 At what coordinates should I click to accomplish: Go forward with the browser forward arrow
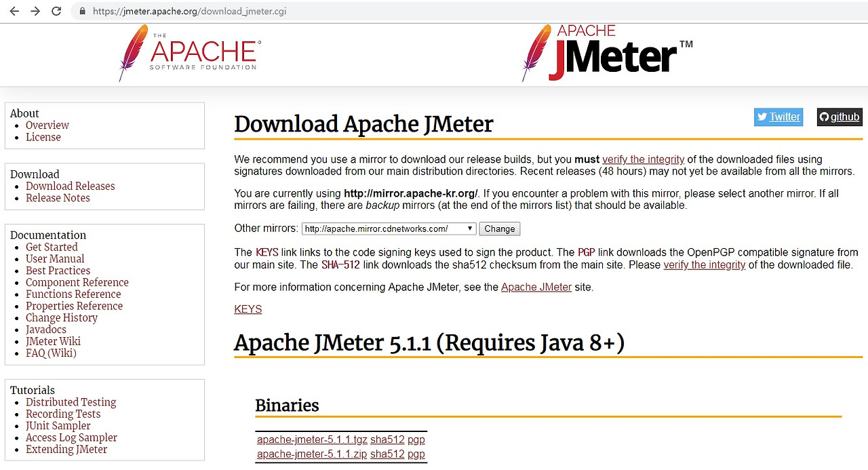coord(35,12)
